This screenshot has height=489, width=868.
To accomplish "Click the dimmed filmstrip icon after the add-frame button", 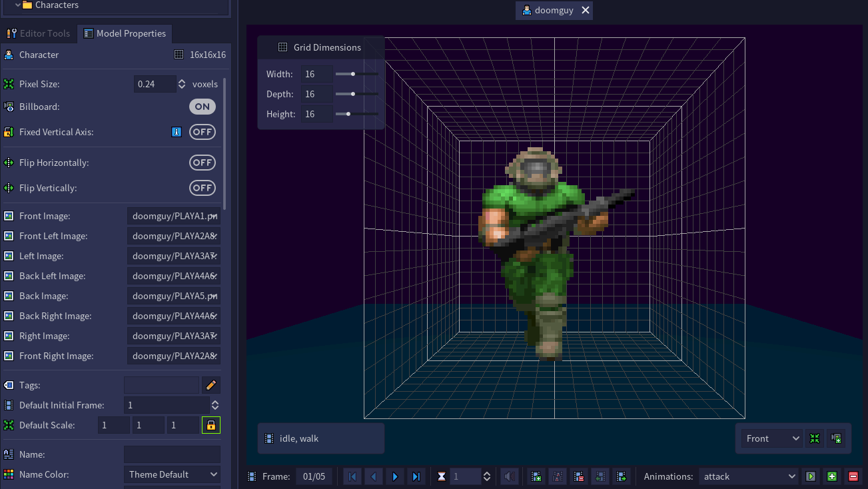I will coord(558,476).
